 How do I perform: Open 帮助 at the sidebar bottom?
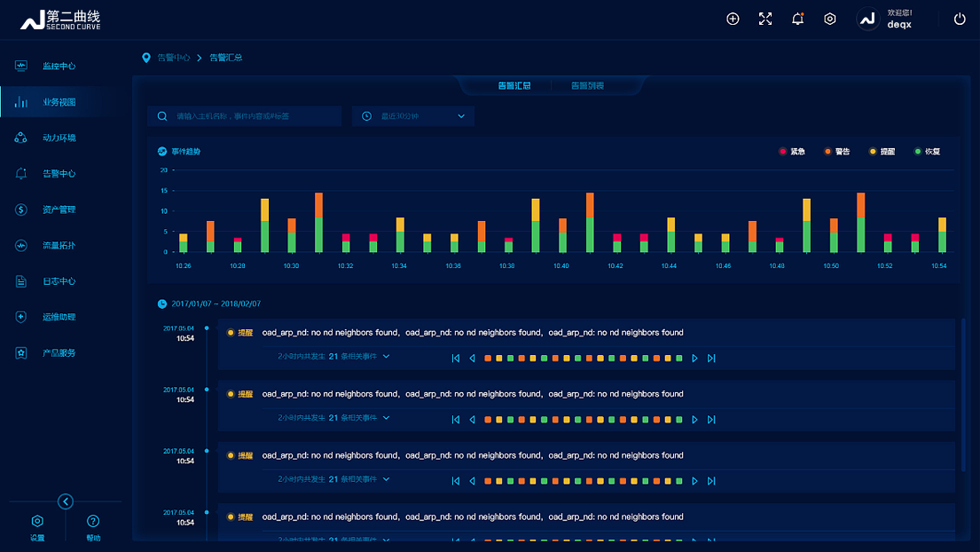tap(93, 526)
